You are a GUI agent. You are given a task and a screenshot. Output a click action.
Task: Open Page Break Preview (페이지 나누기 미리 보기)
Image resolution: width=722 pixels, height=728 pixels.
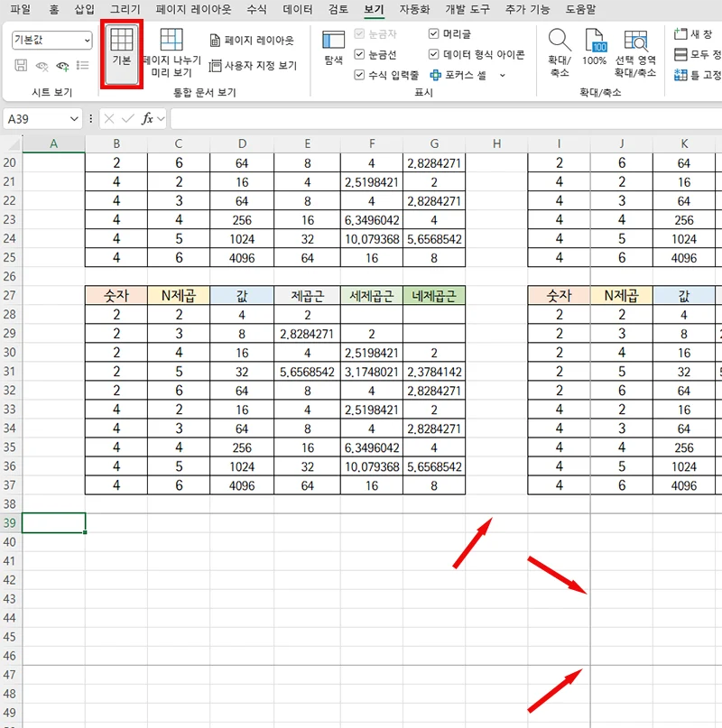tap(171, 52)
